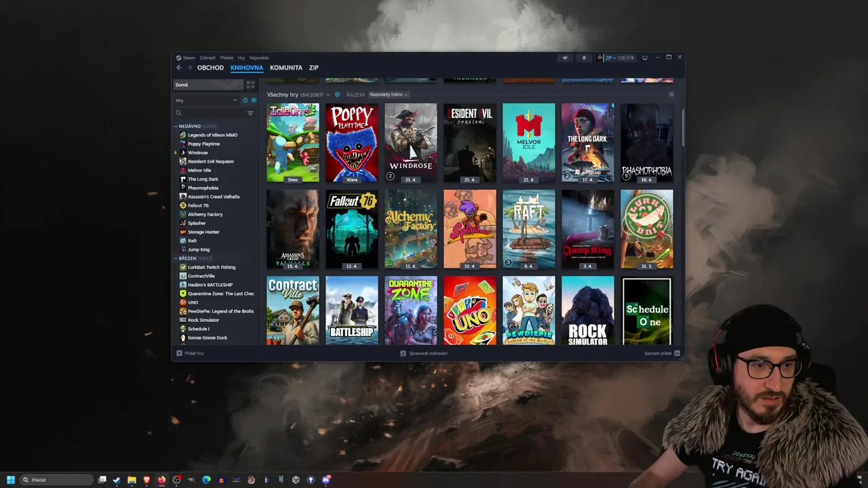Open Seznam přátel
Viewport: 868px width, 488px height.
[662, 353]
